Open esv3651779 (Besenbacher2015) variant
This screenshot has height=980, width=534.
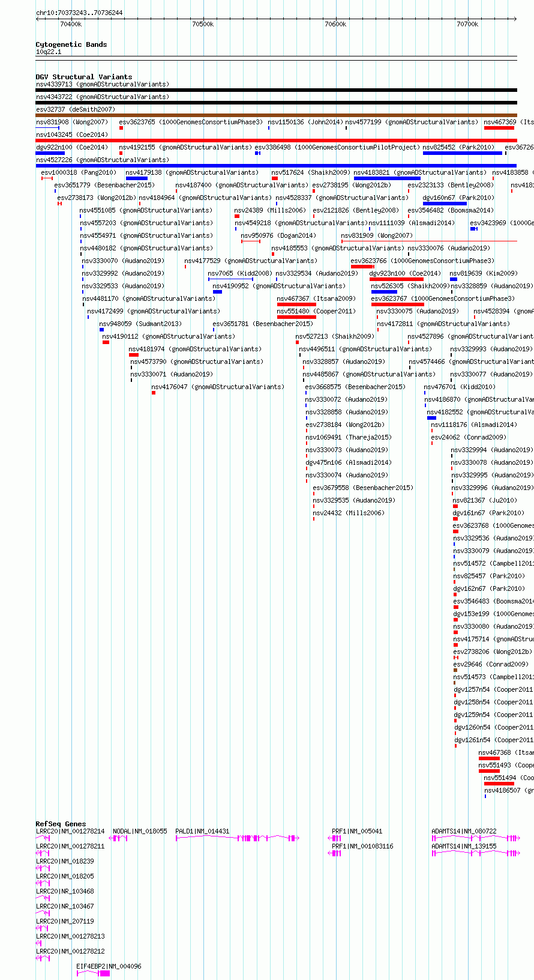pos(104,185)
